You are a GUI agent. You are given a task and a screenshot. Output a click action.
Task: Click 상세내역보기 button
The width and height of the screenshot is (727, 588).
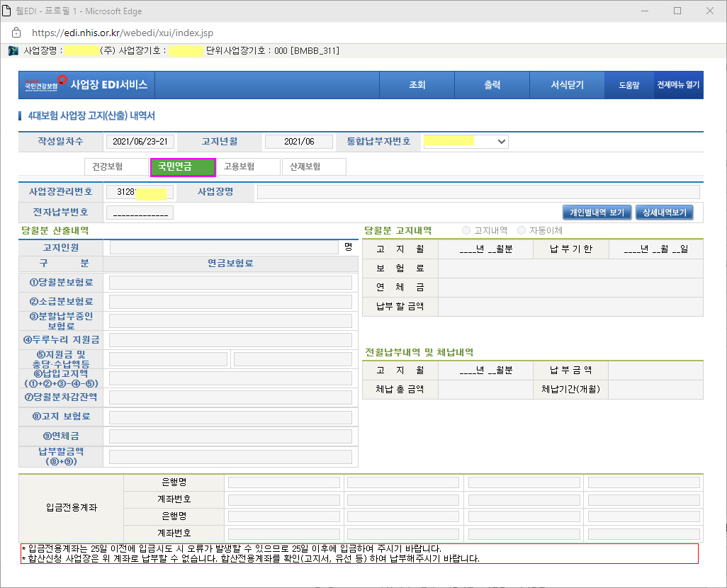click(665, 213)
